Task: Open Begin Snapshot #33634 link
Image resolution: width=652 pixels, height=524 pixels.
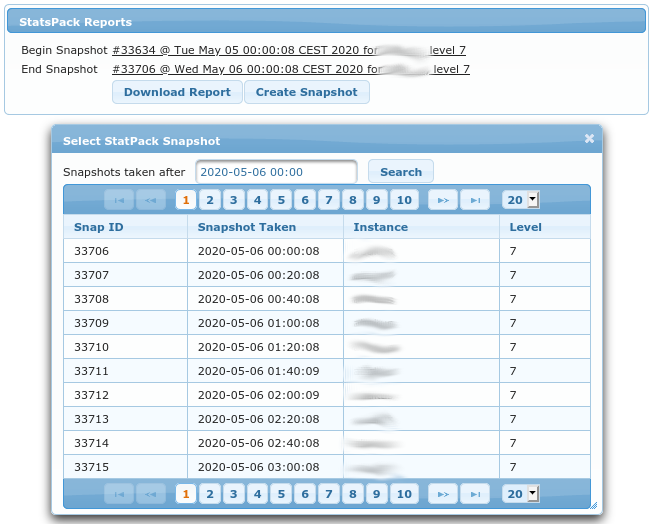Action: tap(289, 50)
